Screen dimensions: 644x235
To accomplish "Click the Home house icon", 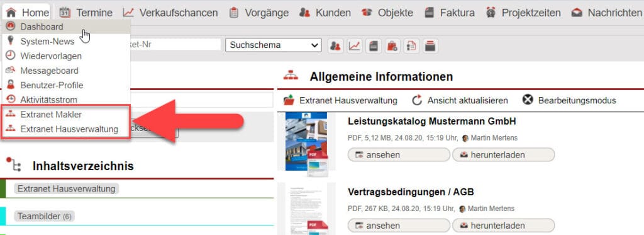I will click(11, 13).
